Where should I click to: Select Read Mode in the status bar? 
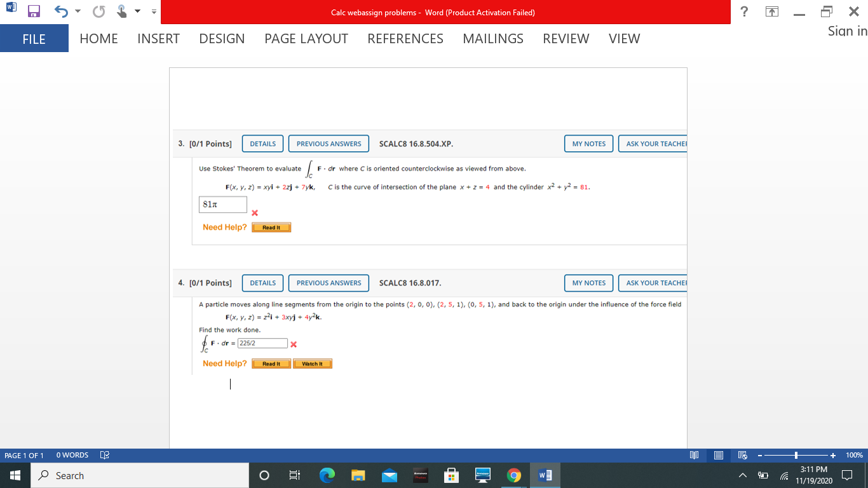pyautogui.click(x=695, y=455)
